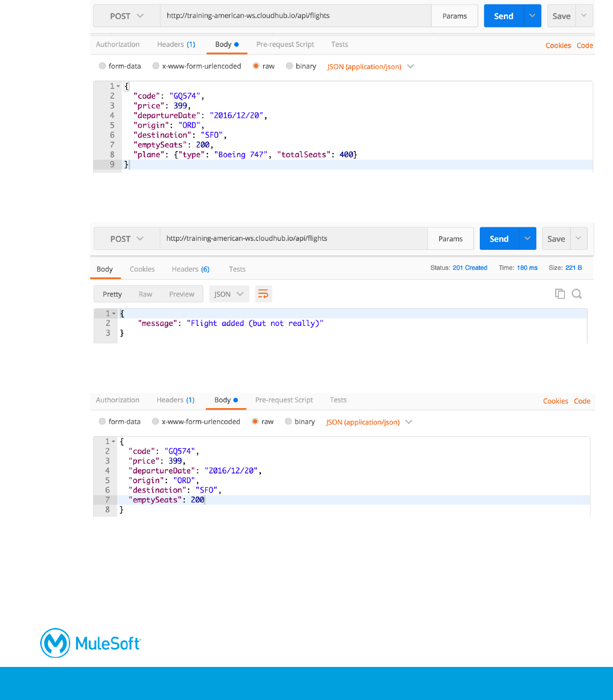613x700 pixels.
Task: Collapse line 1 fold arrow in response editor
Action: pos(114,313)
